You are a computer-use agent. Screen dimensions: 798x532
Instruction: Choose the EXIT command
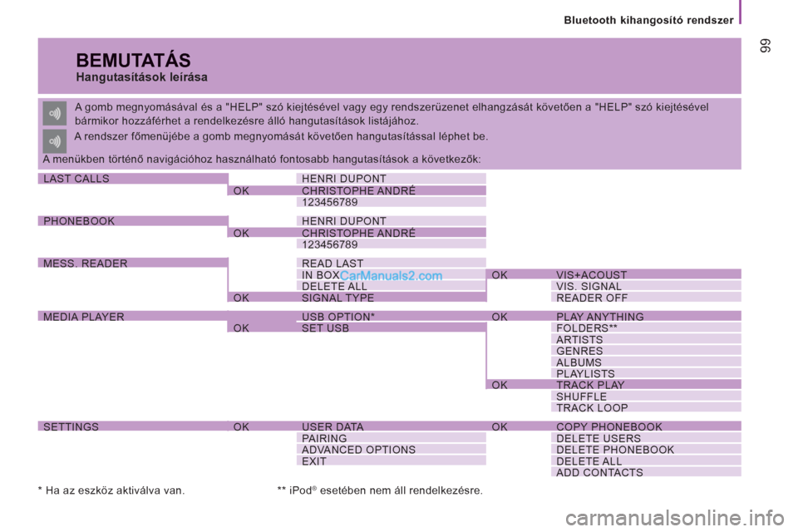pyautogui.click(x=391, y=461)
